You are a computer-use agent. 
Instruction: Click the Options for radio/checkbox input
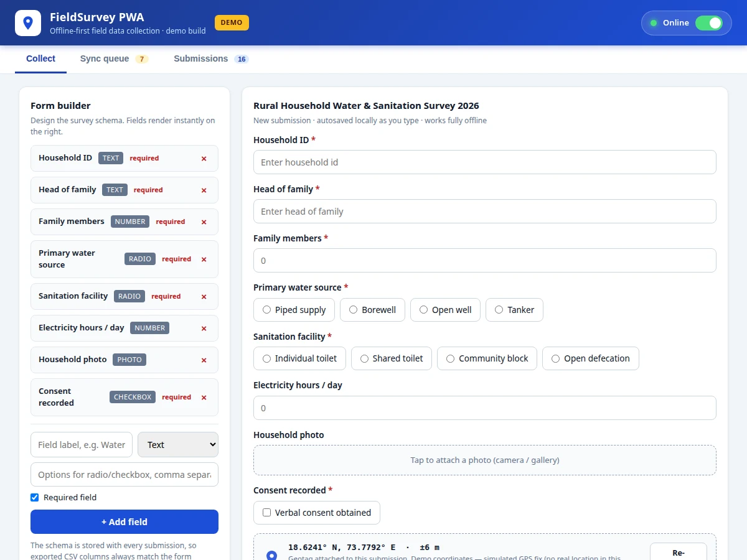[x=125, y=474]
